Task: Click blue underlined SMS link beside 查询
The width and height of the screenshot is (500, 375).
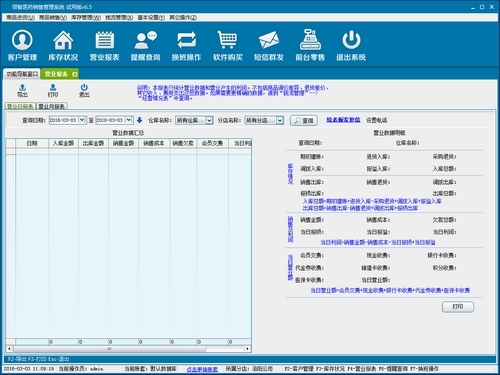Action: pos(343,120)
